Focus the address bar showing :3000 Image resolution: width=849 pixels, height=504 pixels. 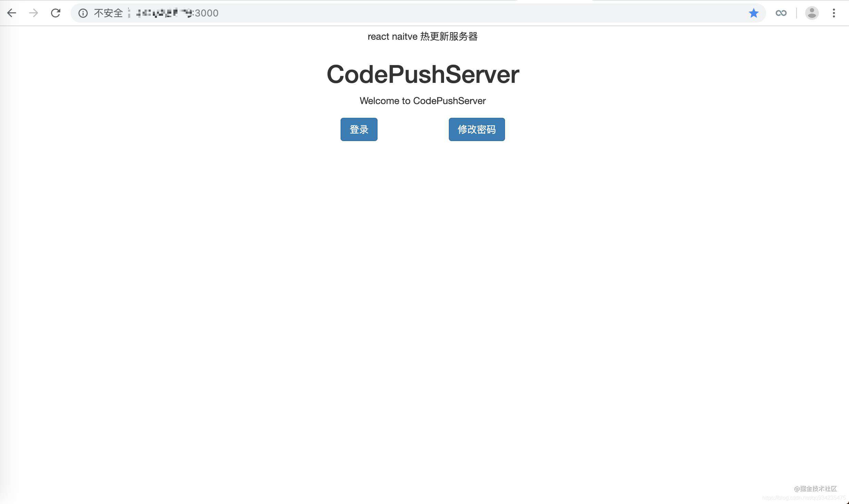(x=418, y=13)
